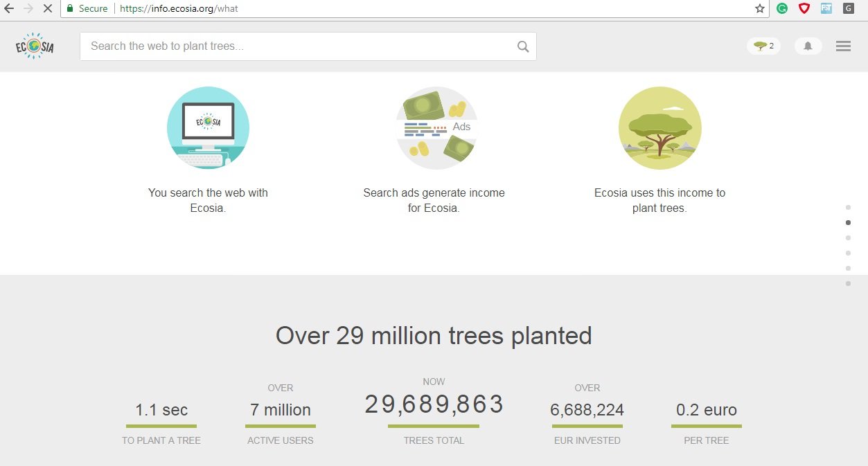Open the blue square extension icon

click(x=826, y=9)
